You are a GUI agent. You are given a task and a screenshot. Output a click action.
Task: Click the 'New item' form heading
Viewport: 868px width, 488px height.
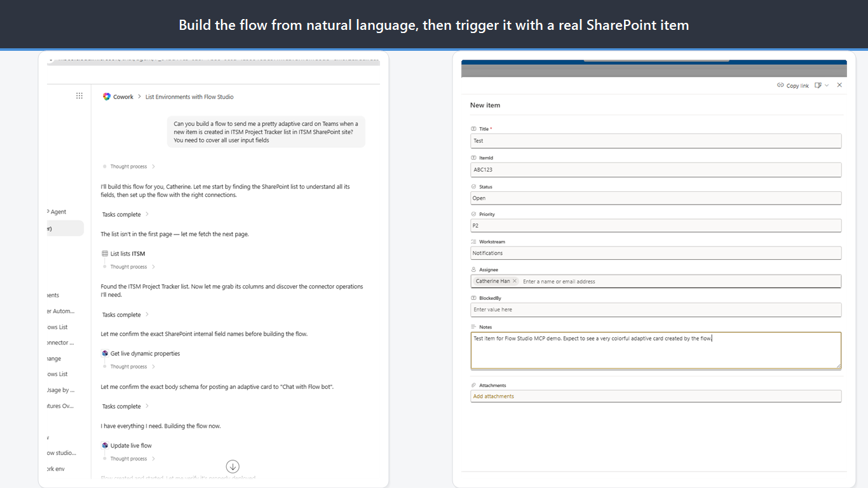(485, 105)
